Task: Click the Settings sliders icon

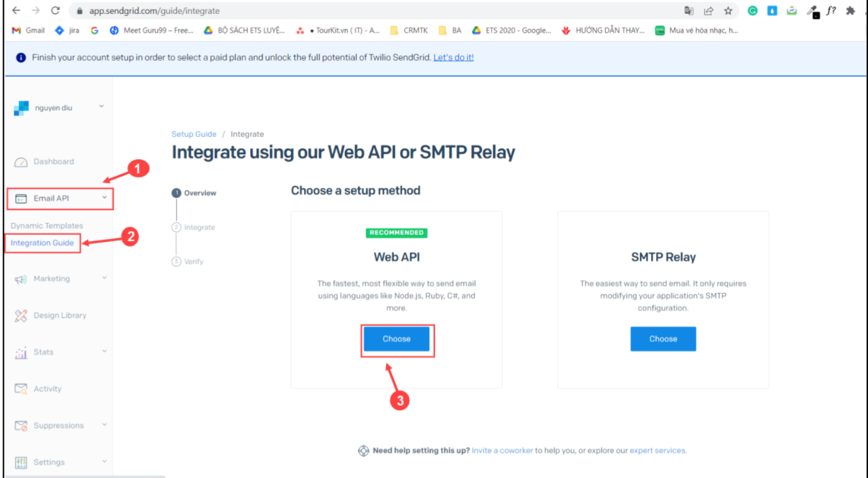Action: [x=21, y=463]
